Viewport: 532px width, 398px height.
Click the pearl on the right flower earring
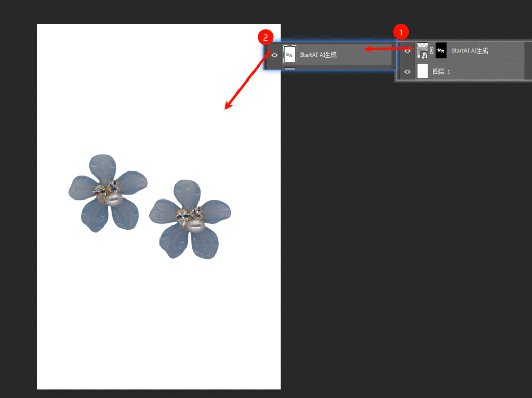pos(195,226)
